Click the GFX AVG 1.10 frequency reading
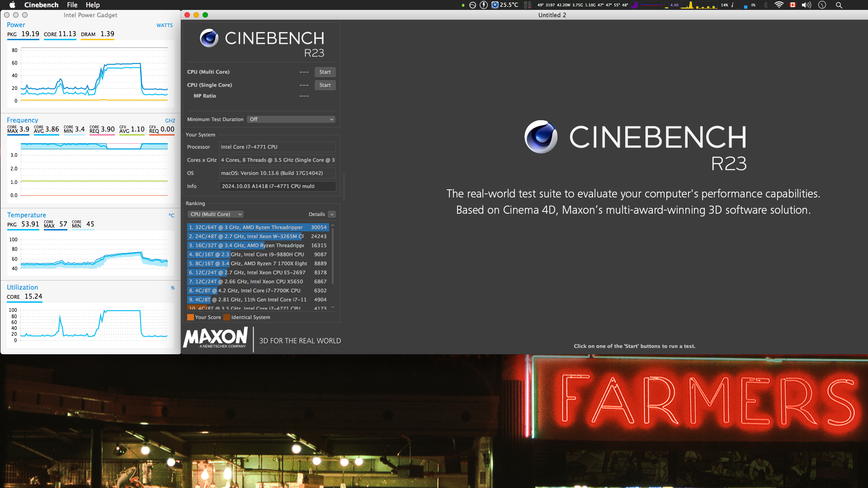 click(132, 129)
